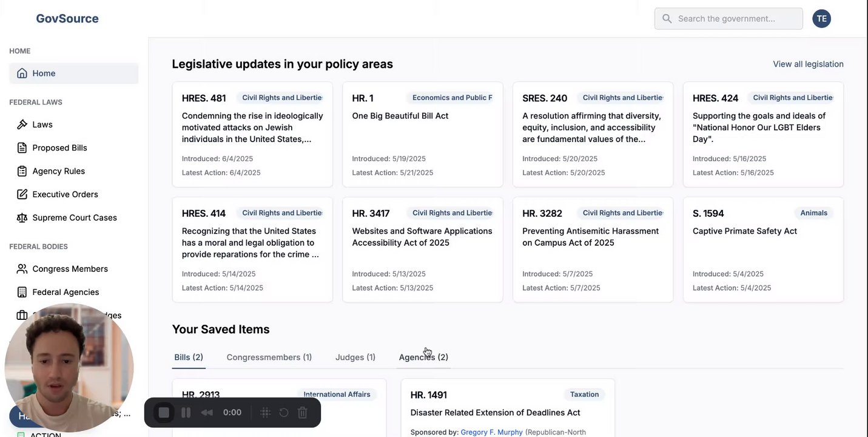
Task: Select the Agency Rules clipboard icon
Action: [22, 171]
